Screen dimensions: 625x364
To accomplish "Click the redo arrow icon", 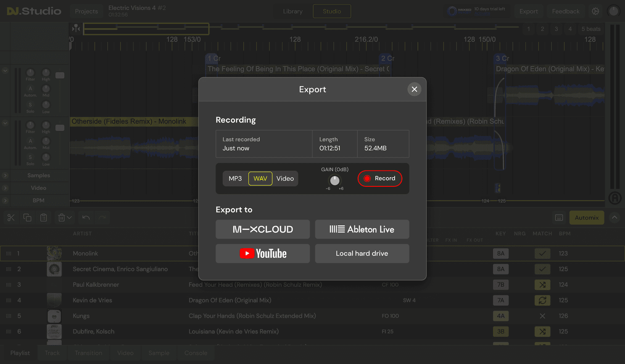I will click(102, 217).
